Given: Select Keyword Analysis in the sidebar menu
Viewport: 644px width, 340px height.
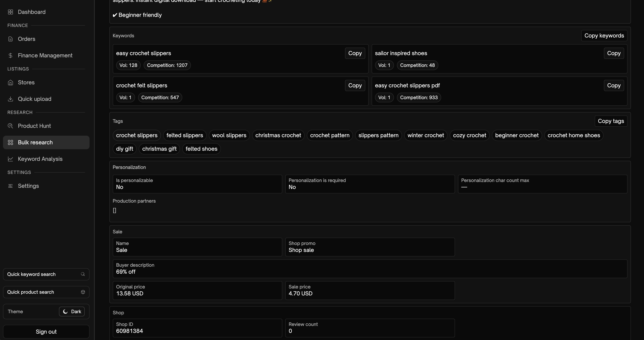Looking at the screenshot, I should point(40,159).
